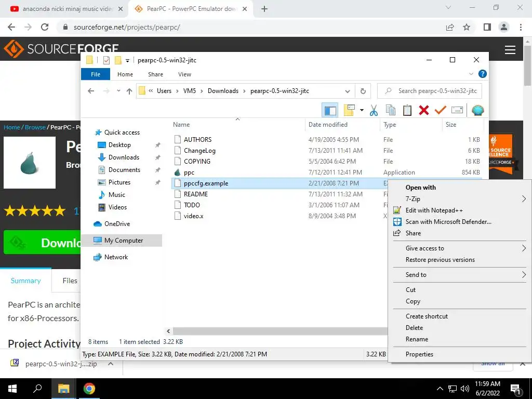Click the red X Delete icon

coord(424,110)
